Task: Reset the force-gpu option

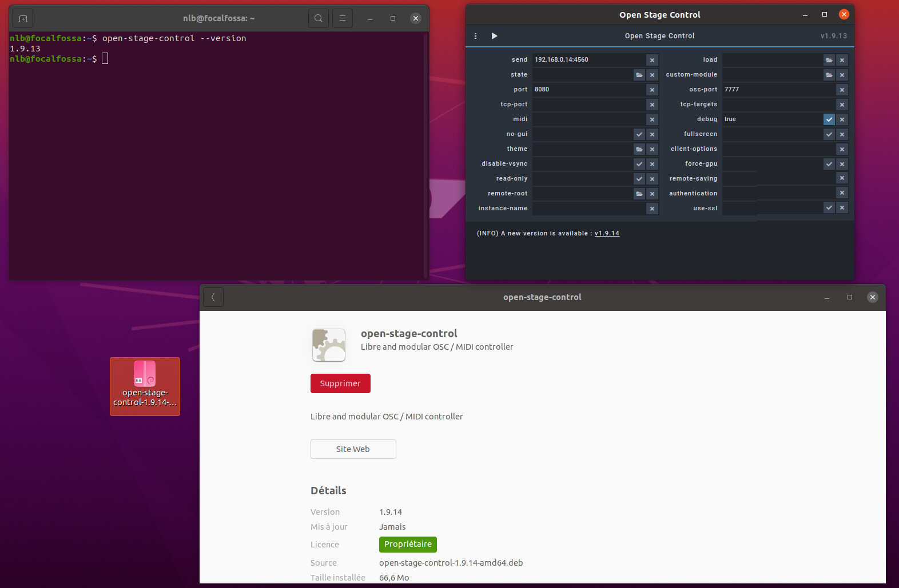Action: coord(842,164)
